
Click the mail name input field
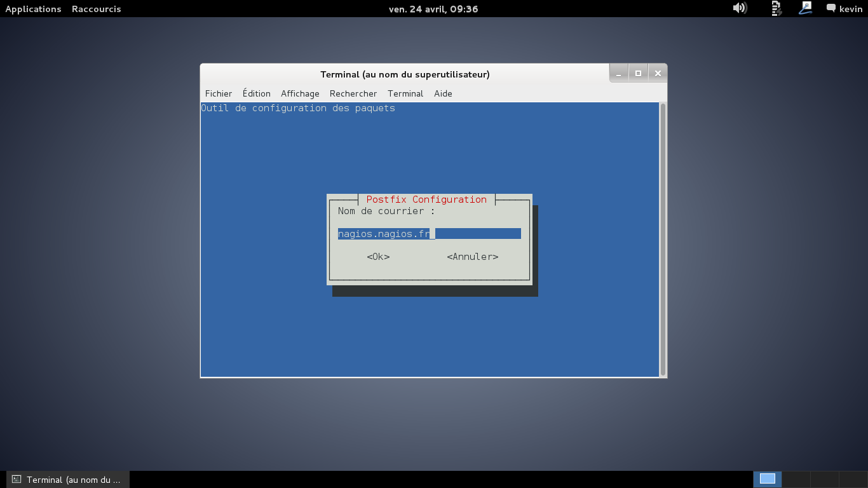[430, 234]
